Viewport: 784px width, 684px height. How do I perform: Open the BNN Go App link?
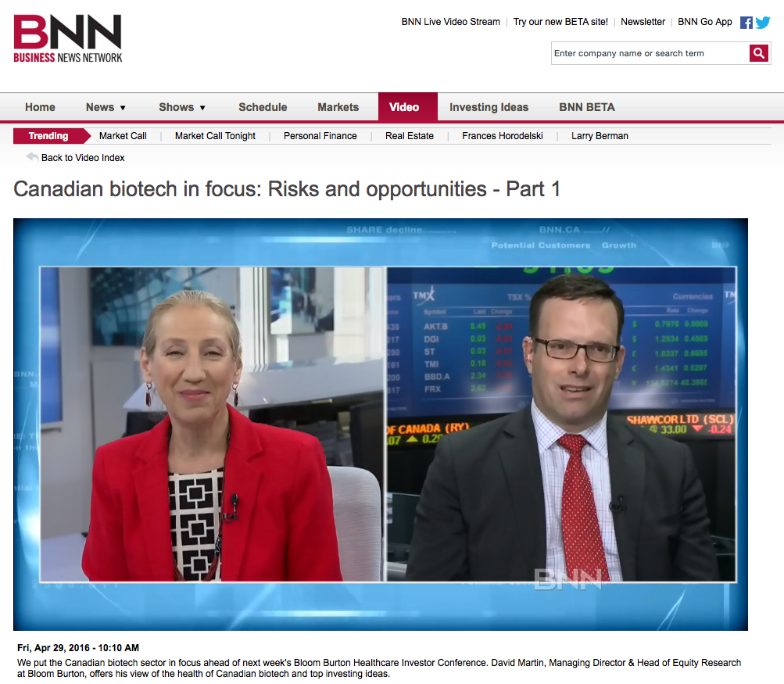pos(704,22)
